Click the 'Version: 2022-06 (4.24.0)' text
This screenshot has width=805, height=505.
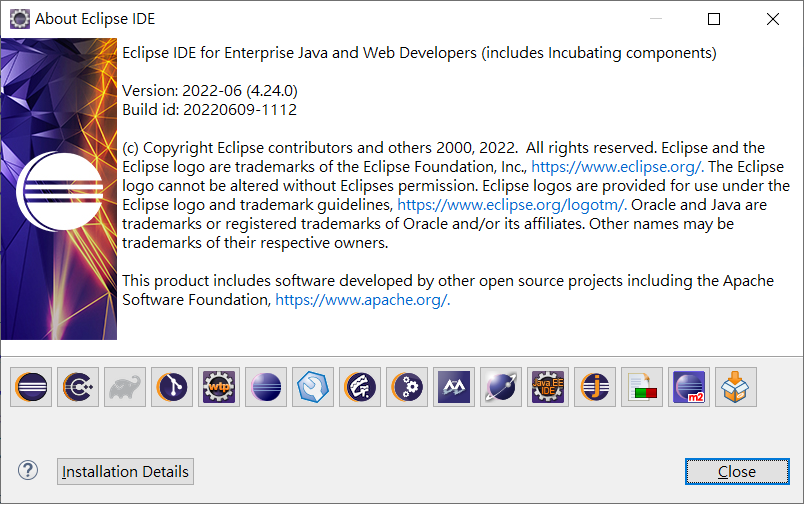(x=209, y=91)
